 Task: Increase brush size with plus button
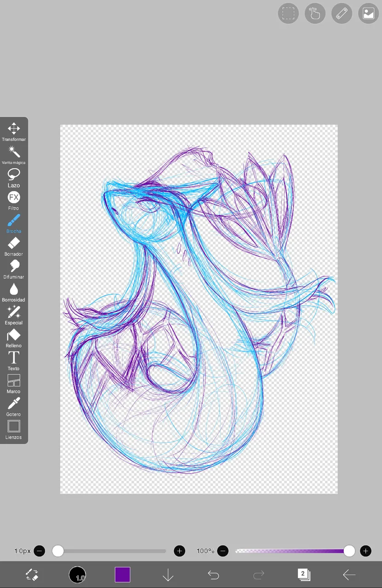180,551
